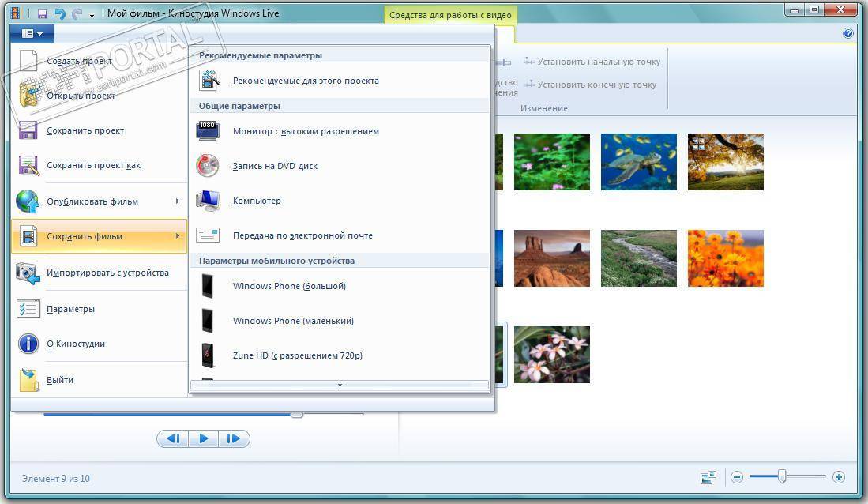Select Создать проект menu item
The width and height of the screenshot is (868, 504).
pos(99,61)
